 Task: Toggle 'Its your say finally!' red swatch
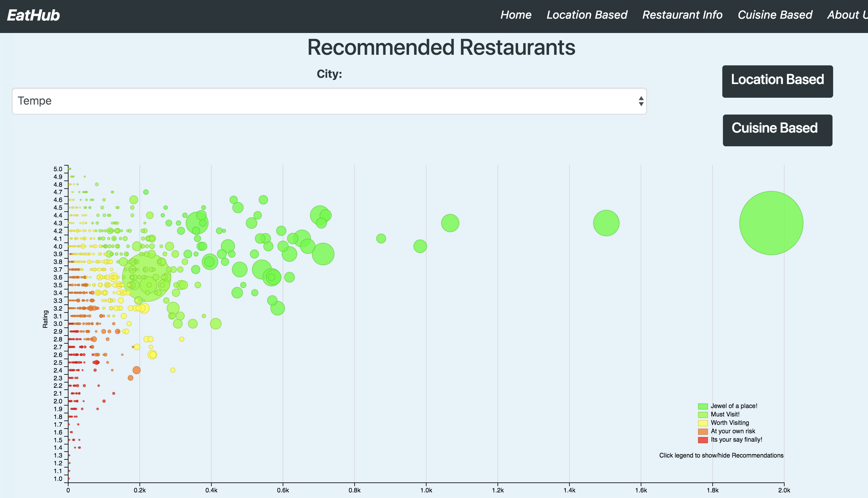click(702, 440)
